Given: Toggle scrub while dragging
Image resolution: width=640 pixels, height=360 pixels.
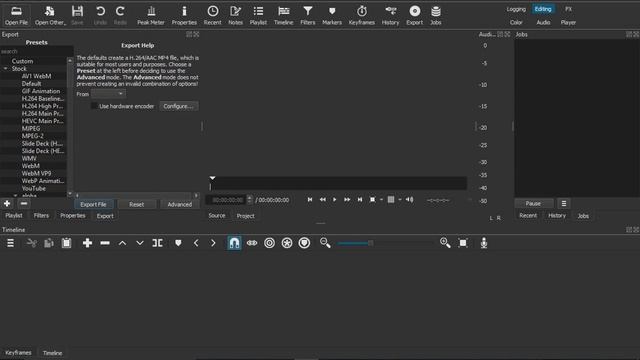Looking at the screenshot, I should [x=252, y=243].
